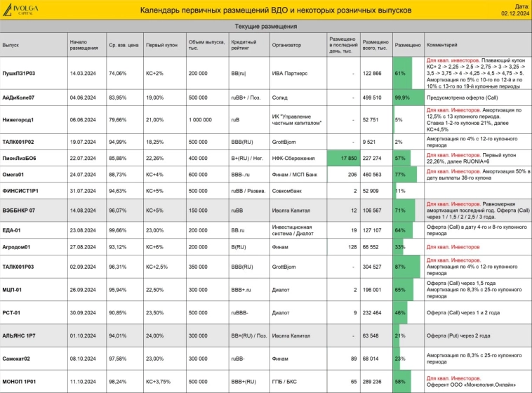This screenshot has height=393, width=532.
Task: Open the ПушкПЗ1Р03 issue name
Action: coord(20,73)
